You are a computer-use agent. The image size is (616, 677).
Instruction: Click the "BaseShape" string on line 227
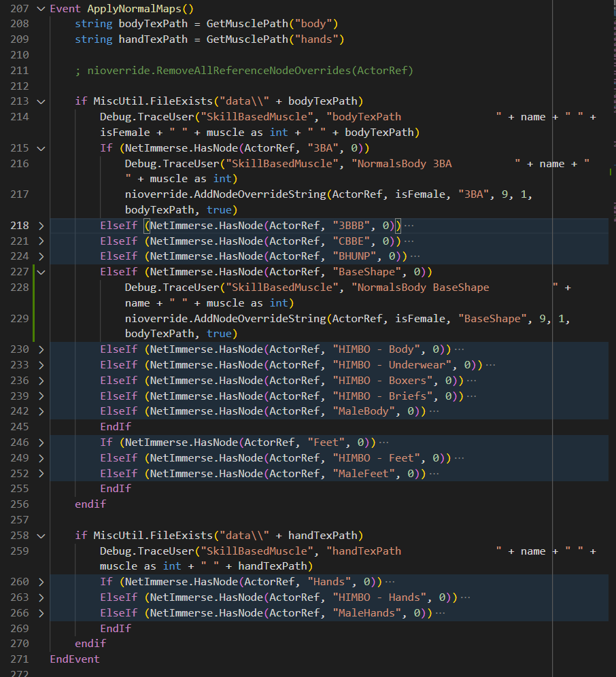(366, 272)
